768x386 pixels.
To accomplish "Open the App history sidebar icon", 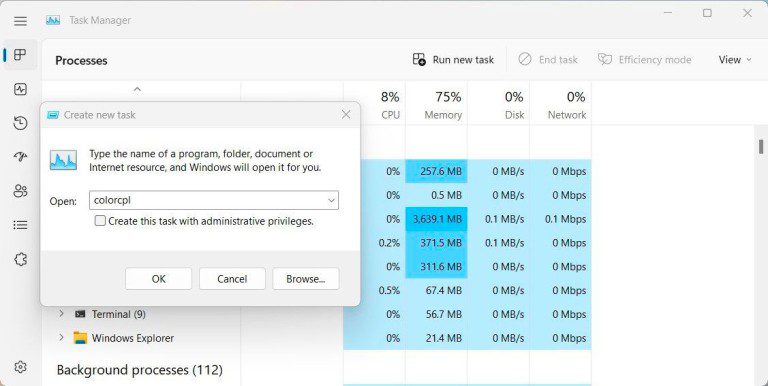I will tap(20, 123).
